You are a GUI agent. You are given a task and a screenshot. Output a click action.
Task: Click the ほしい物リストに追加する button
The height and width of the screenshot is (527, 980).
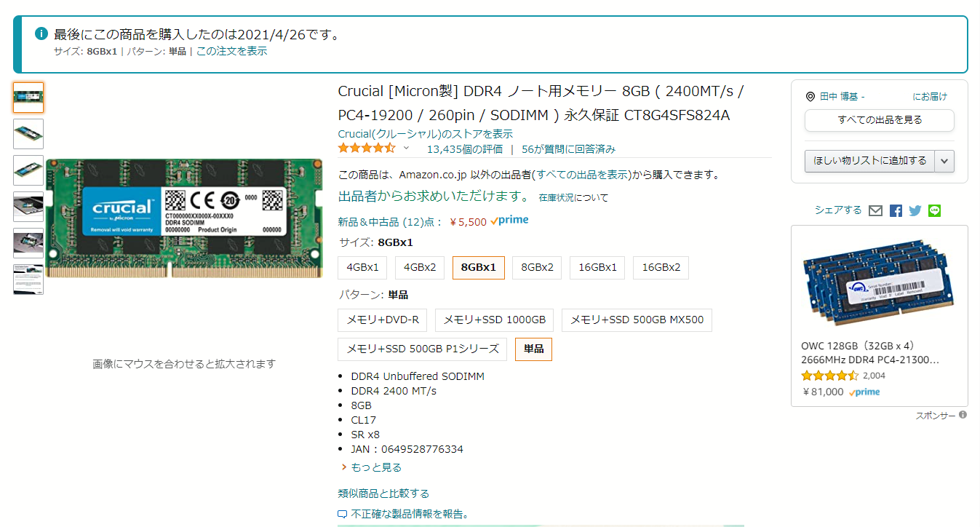pyautogui.click(x=870, y=161)
